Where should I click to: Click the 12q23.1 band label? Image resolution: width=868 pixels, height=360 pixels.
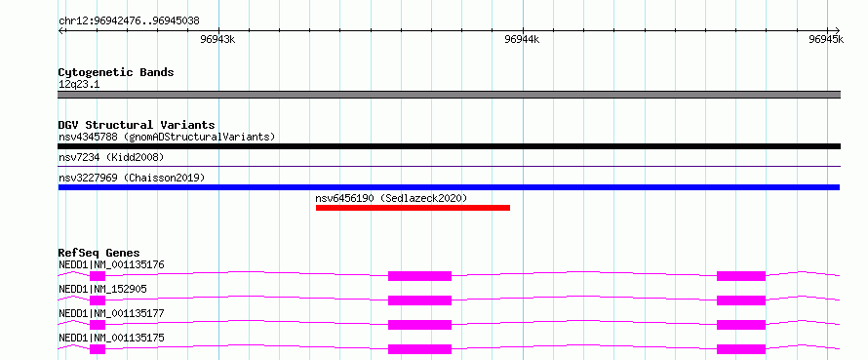tap(79, 85)
